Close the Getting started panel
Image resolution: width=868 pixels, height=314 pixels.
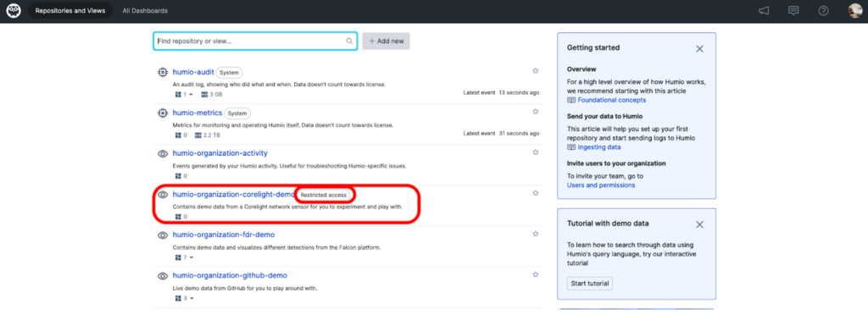pyautogui.click(x=699, y=48)
